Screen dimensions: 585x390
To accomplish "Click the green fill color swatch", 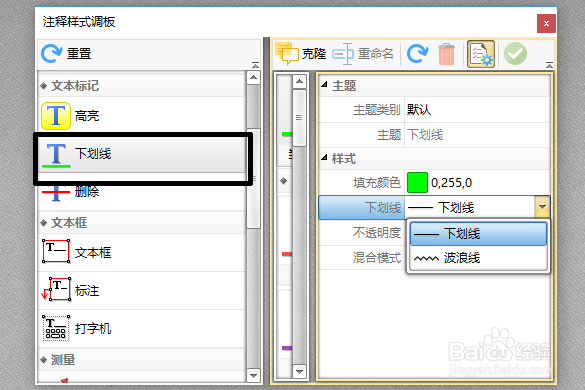I will pyautogui.click(x=417, y=182).
